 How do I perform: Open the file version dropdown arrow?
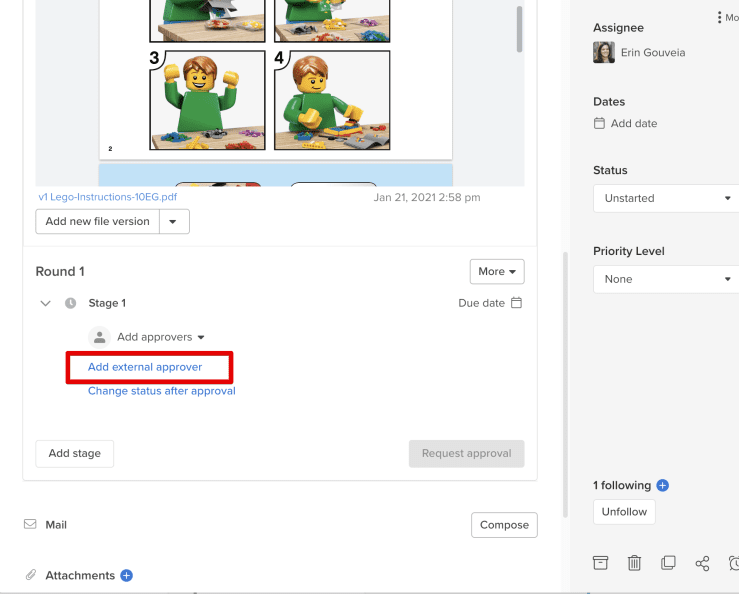(174, 222)
